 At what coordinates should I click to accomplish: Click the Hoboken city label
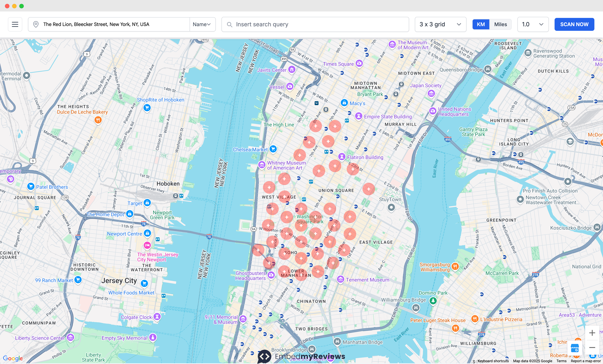tap(168, 184)
